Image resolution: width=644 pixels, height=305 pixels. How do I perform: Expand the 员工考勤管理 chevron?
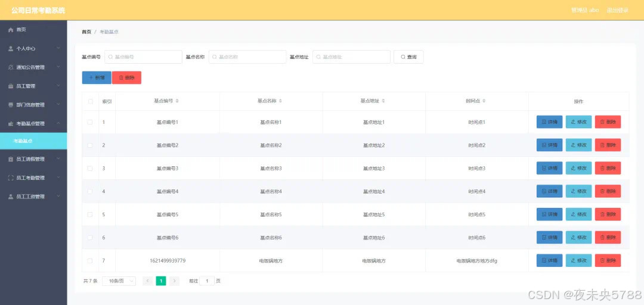tap(58, 178)
